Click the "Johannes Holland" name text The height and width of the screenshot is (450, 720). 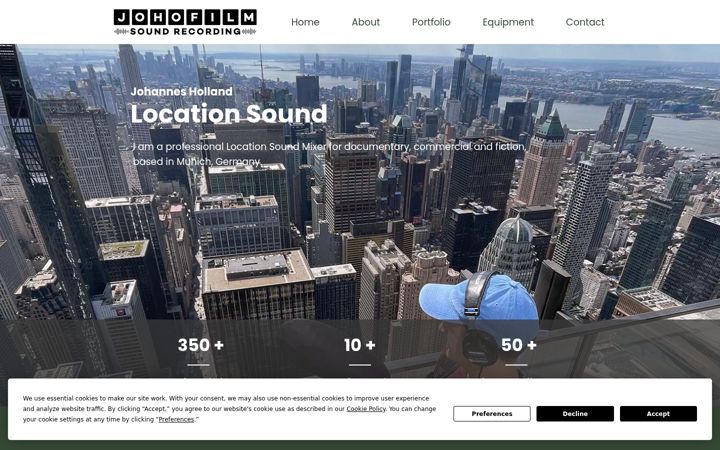pos(181,91)
